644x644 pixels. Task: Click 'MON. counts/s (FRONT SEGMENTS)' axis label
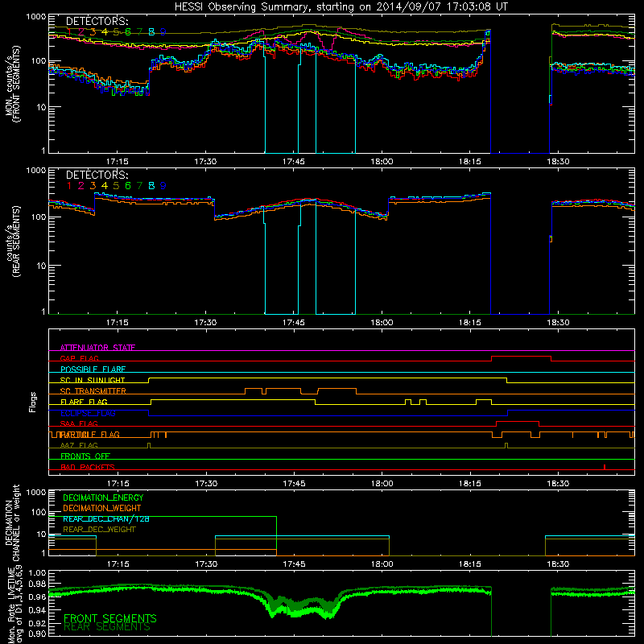tap(12, 84)
